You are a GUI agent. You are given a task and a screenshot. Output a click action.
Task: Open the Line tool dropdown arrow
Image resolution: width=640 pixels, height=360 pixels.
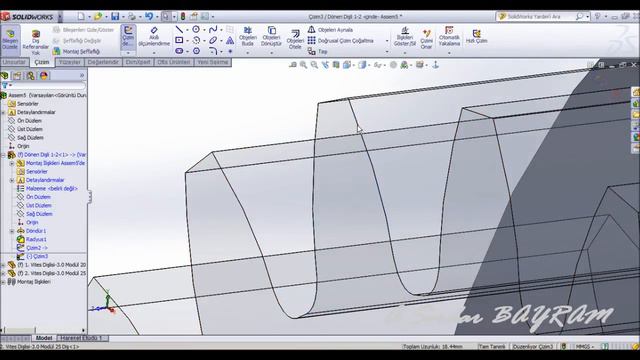[187, 30]
